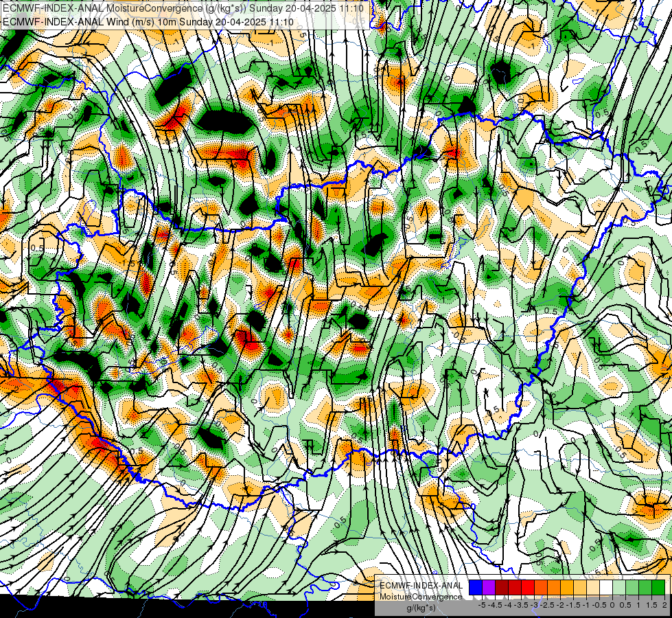The height and width of the screenshot is (618, 672).
Task: Click the legend tick label -4
Action: coord(508,605)
